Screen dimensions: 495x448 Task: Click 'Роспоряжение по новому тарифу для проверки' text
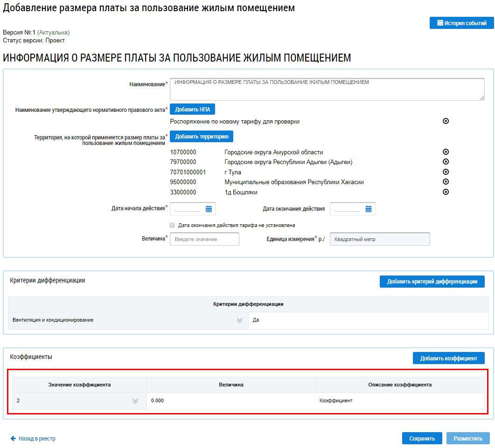coord(235,122)
